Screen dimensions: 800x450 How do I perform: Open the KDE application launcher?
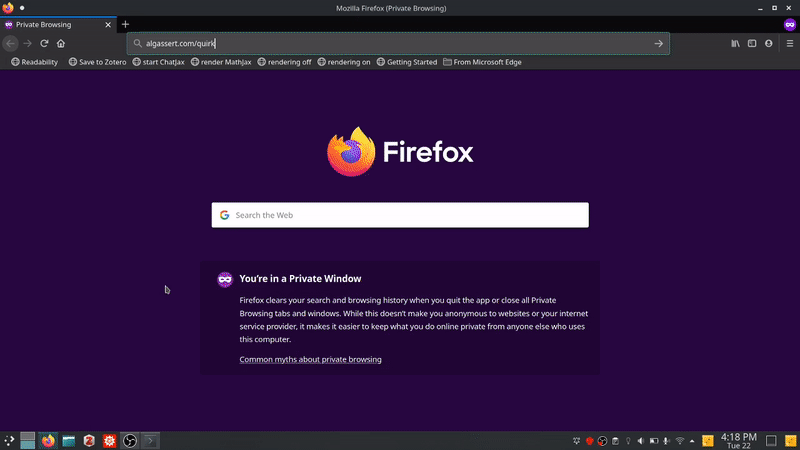pos(9,441)
